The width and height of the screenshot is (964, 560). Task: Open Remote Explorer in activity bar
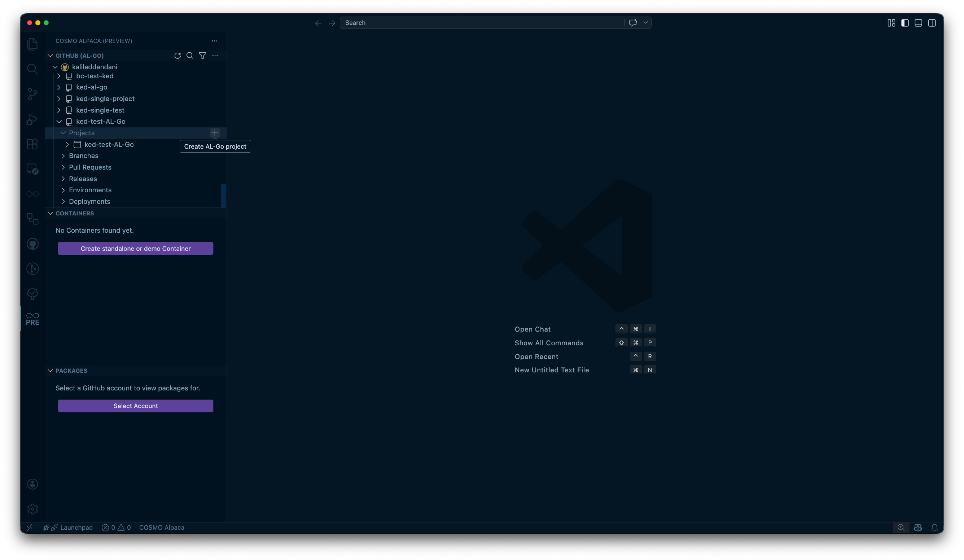tap(32, 169)
